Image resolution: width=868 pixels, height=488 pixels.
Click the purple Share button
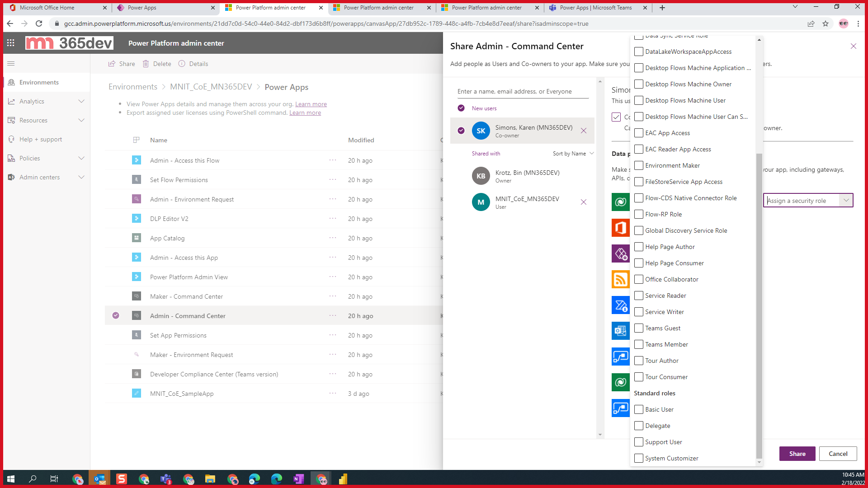[797, 454]
